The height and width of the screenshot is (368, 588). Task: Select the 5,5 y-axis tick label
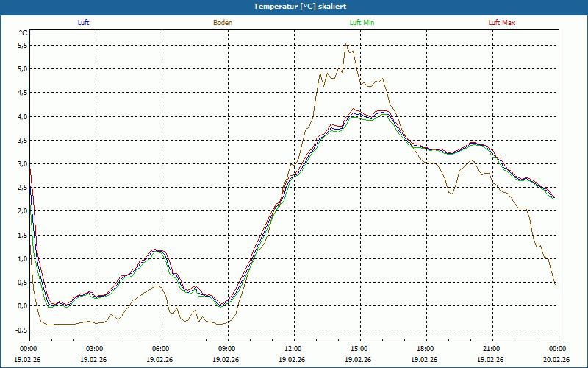[x=22, y=46]
